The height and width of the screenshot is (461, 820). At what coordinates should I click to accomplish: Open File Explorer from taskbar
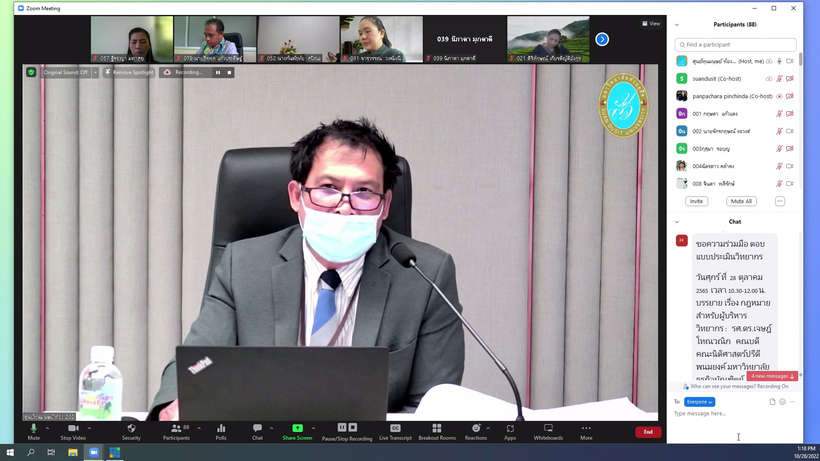[73, 452]
